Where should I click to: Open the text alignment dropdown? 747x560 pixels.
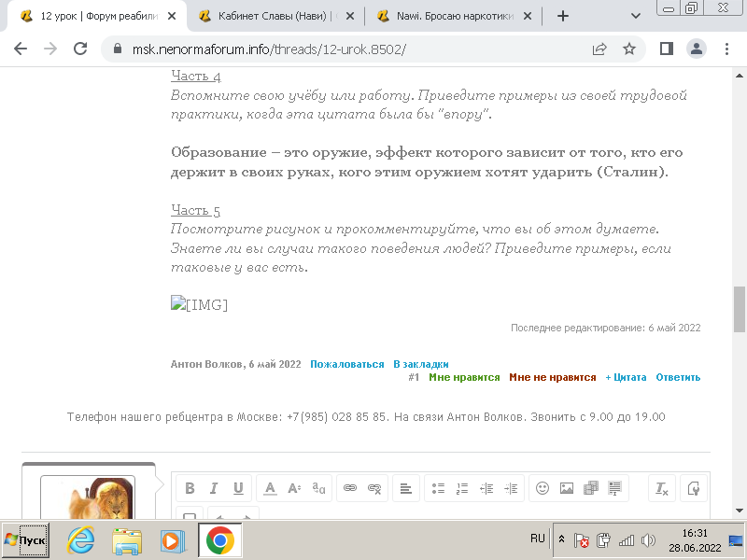[405, 488]
